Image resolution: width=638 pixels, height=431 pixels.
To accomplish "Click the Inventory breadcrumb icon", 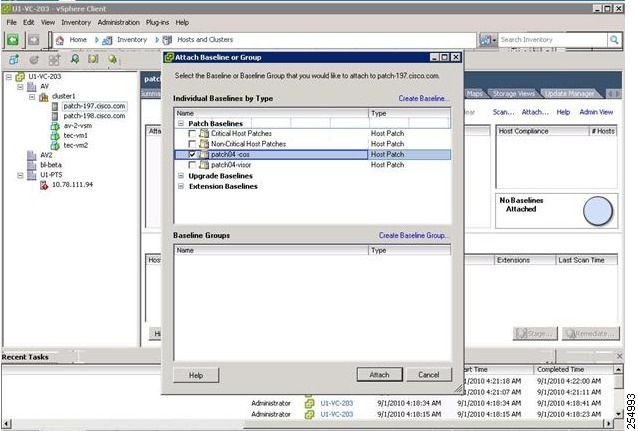I will [x=107, y=40].
